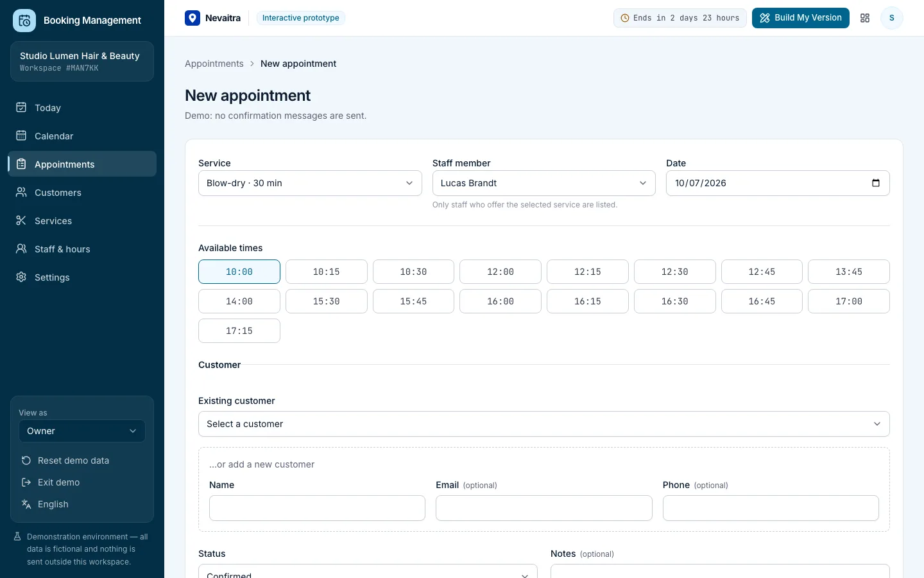Click the Nevaitra logo icon
Viewport: 924px width, 578px height.
[193, 18]
